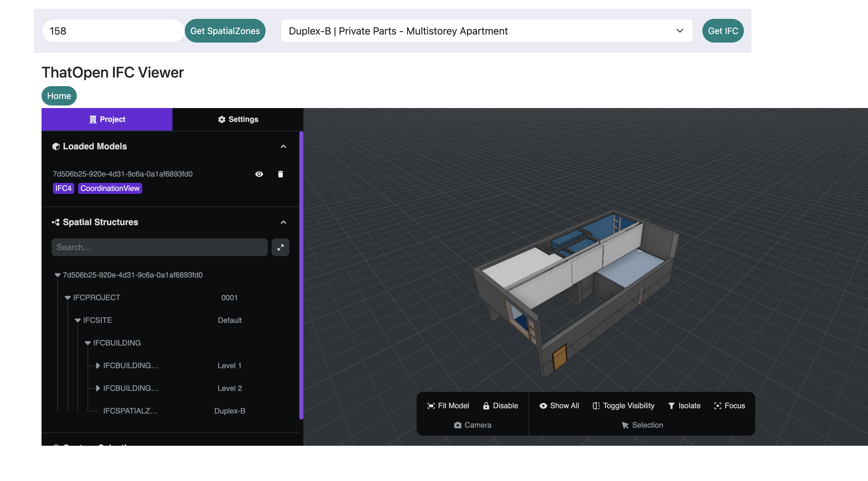The width and height of the screenshot is (868, 481).
Task: Switch to the Settings tab
Action: coord(238,119)
